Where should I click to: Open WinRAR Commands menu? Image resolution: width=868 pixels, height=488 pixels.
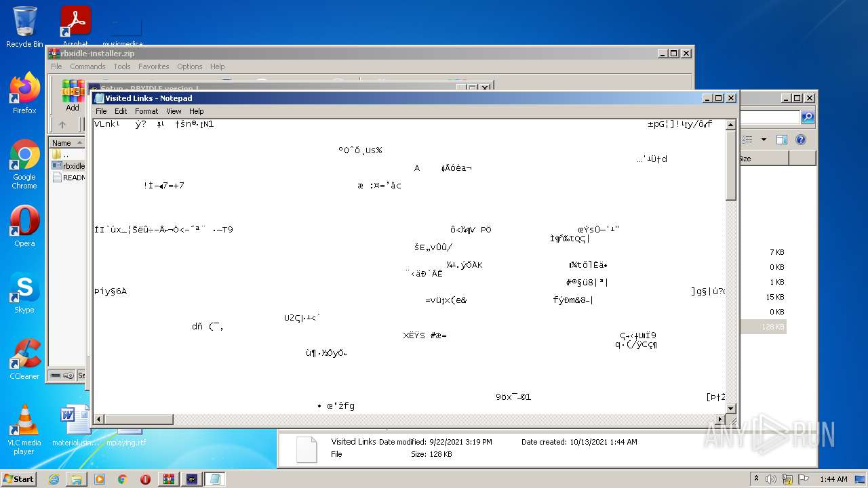[x=87, y=66]
